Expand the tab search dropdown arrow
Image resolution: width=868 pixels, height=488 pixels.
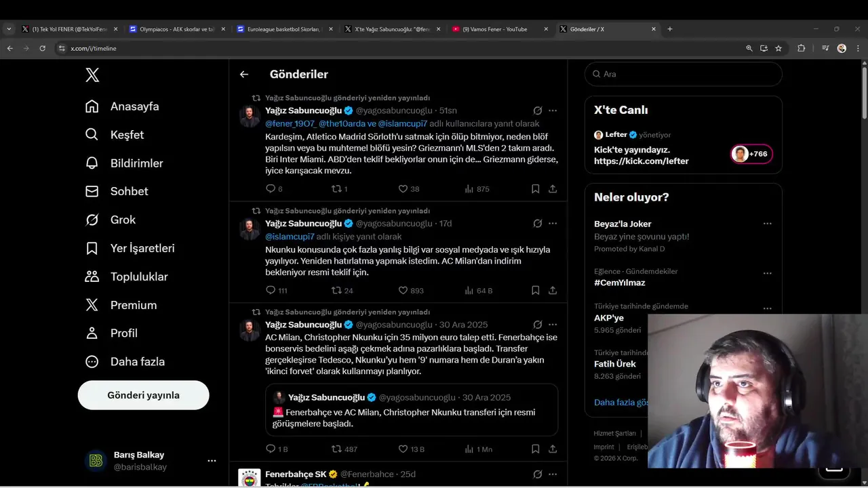(x=9, y=29)
